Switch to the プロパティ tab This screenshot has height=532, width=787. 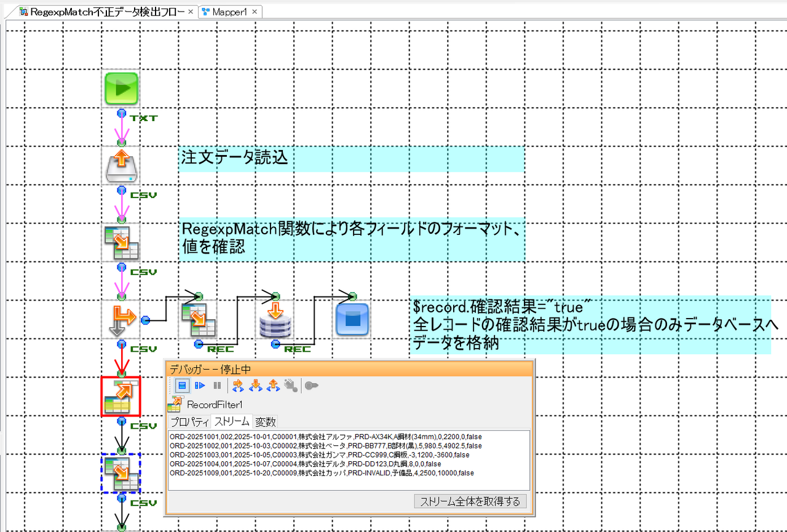tap(189, 421)
